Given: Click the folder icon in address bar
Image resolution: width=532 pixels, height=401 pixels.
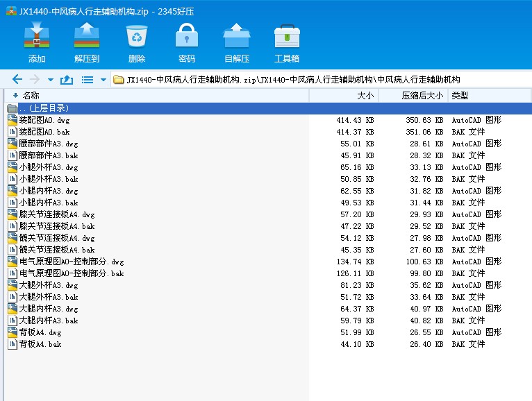Looking at the screenshot, I should click(x=118, y=80).
